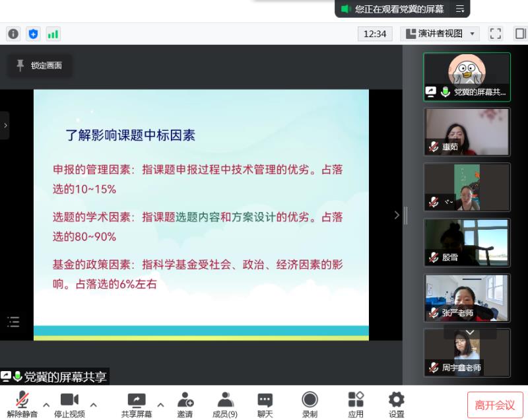Image resolution: width=528 pixels, height=420 pixels.
Task: Open the 邀请 invite icon
Action: (185, 404)
